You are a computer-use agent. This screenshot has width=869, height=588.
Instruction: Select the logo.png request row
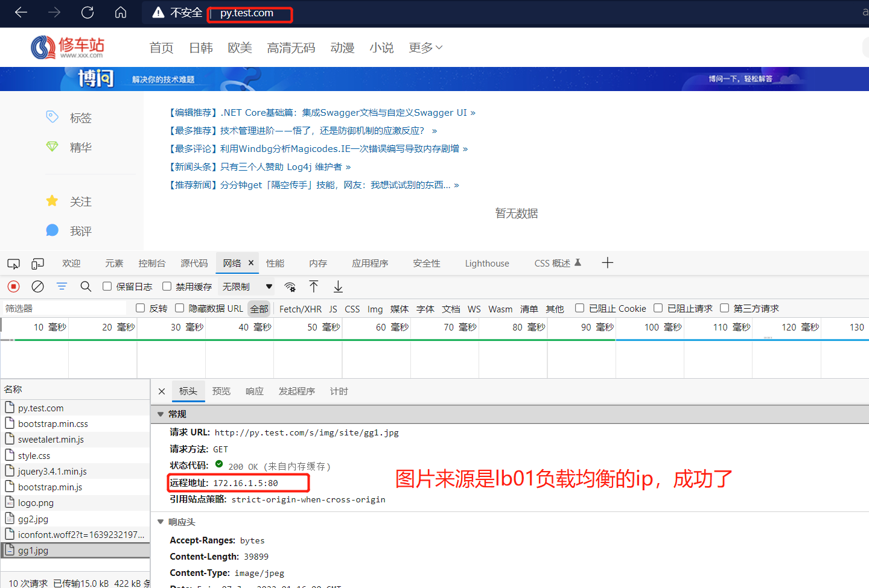[x=75, y=503]
